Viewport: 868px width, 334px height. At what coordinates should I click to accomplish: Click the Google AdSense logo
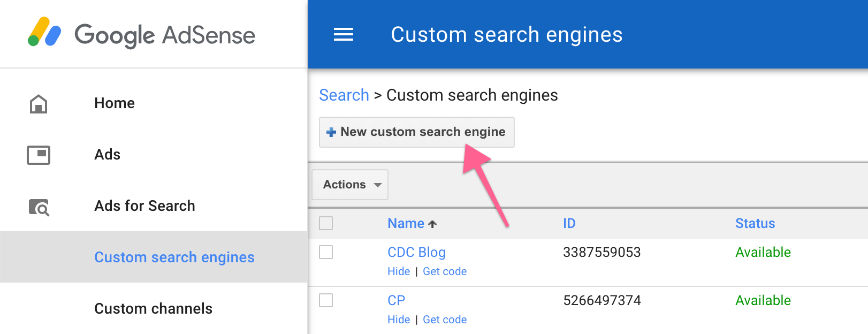click(142, 34)
